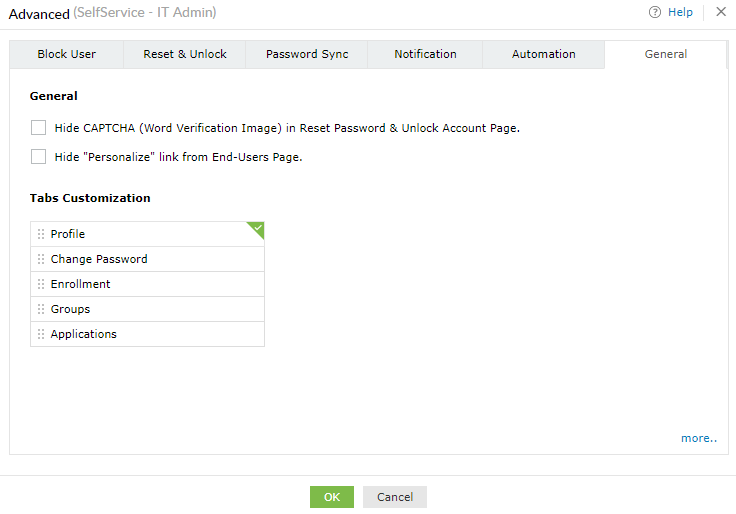
Task: Select the Notification tab
Action: 425,54
